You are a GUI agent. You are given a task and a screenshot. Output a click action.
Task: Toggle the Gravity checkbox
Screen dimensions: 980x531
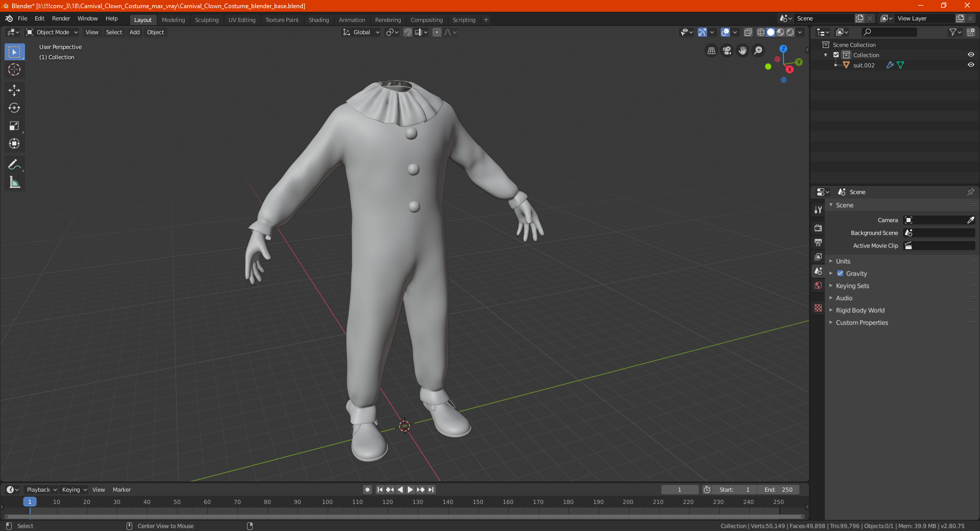tap(840, 273)
